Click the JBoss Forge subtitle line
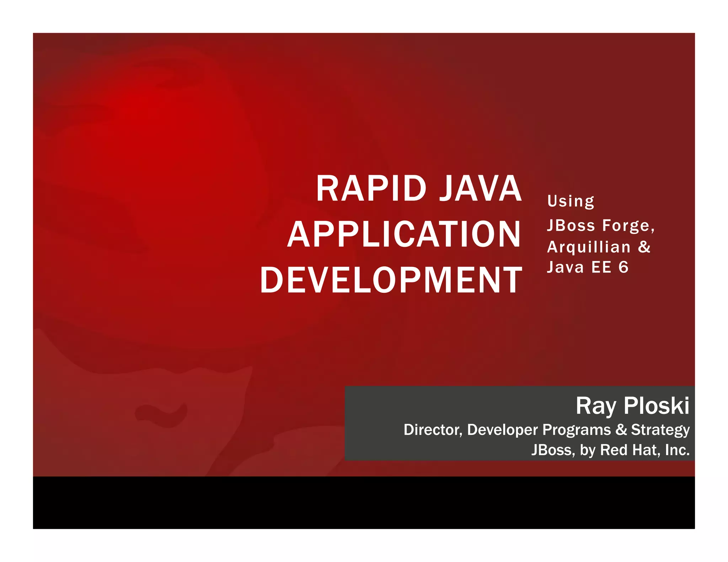Viewport: 728px width, 562px height. [x=600, y=225]
